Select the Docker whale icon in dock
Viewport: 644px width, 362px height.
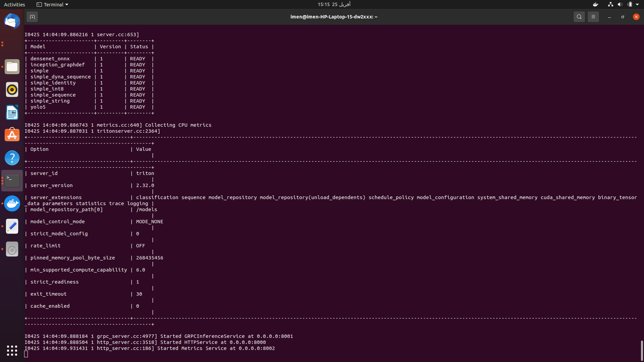point(12,203)
